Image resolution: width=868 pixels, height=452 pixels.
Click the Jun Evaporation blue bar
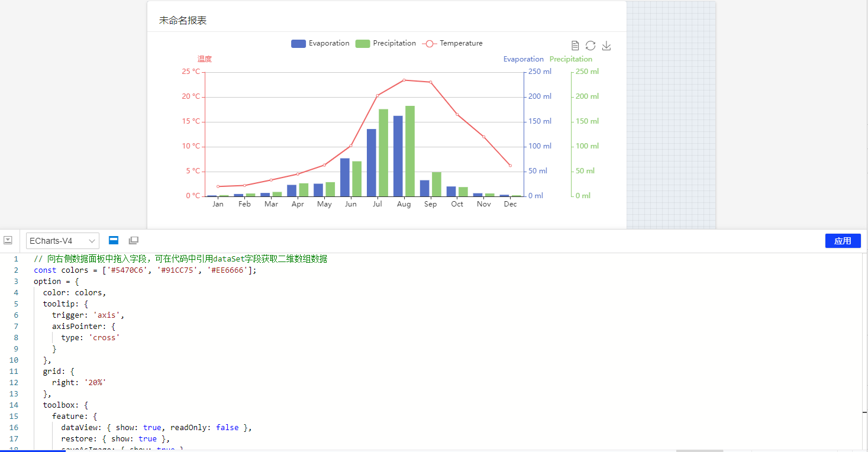coord(345,177)
